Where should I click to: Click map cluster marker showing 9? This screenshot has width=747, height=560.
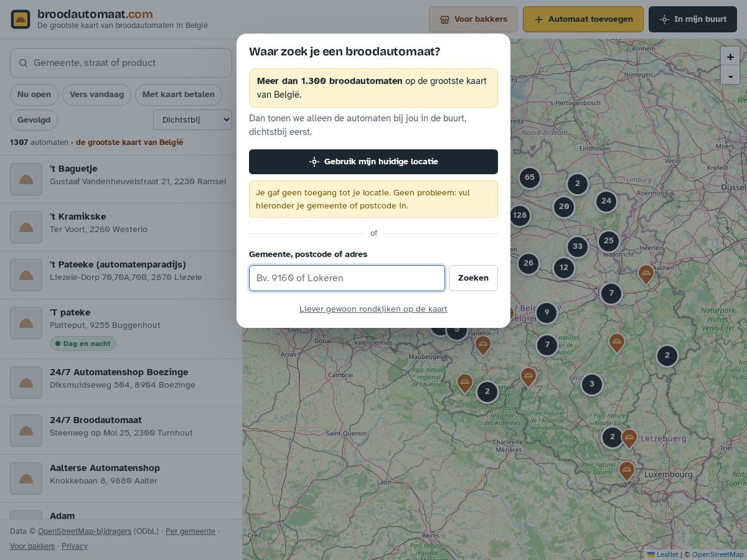click(547, 312)
